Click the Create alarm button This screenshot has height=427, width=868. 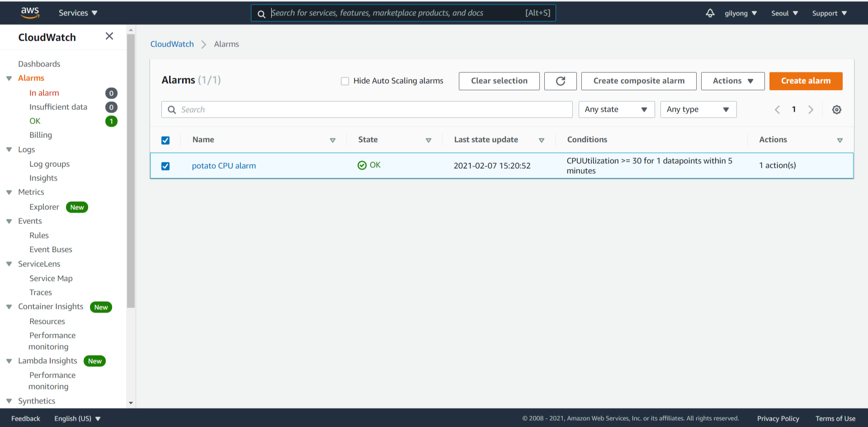(806, 81)
